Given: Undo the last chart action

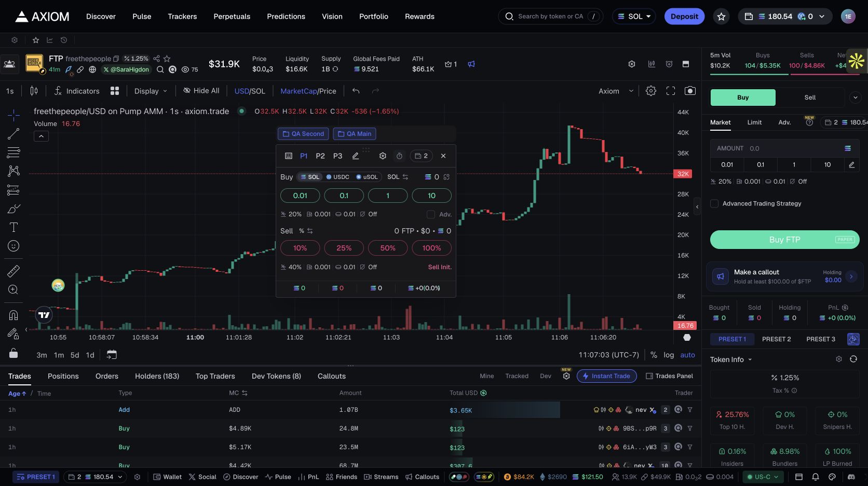Looking at the screenshot, I should 356,91.
